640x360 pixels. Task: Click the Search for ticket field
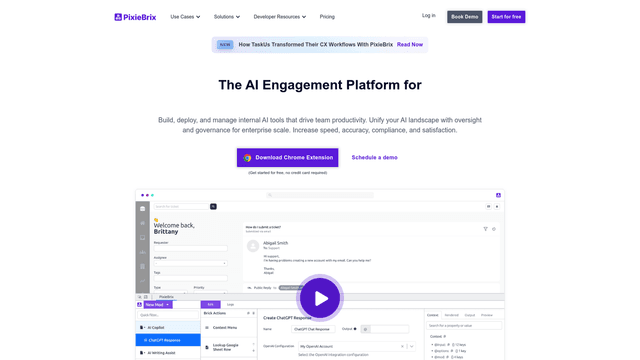click(x=181, y=207)
